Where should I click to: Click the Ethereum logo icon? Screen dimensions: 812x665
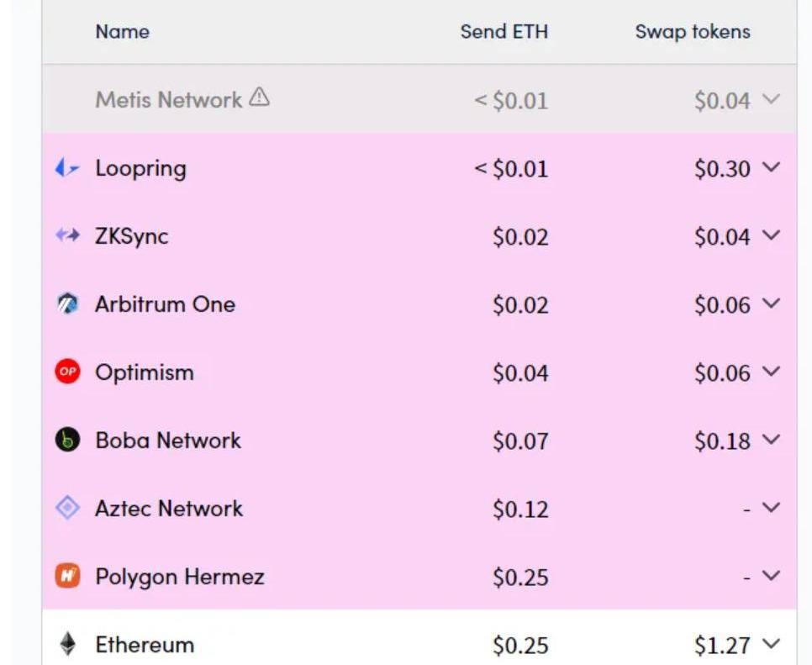[67, 644]
